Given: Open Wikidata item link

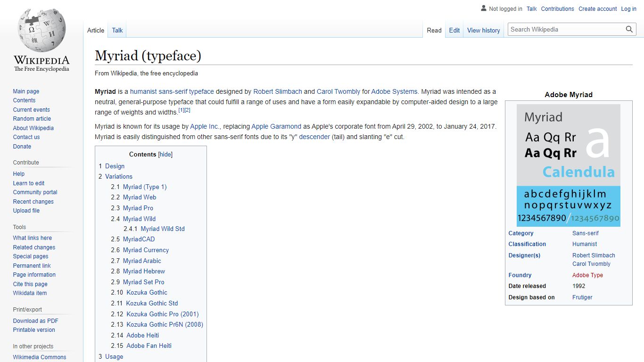Looking at the screenshot, I should click(x=30, y=293).
